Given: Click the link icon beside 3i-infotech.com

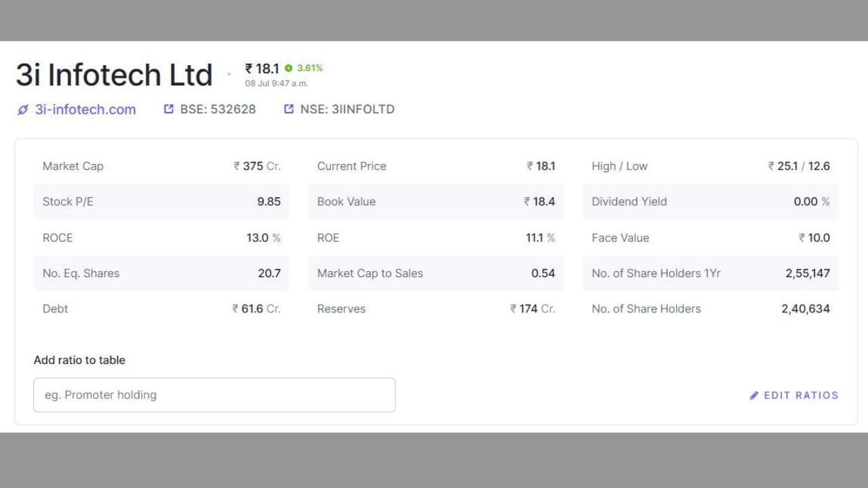Looking at the screenshot, I should tap(23, 110).
